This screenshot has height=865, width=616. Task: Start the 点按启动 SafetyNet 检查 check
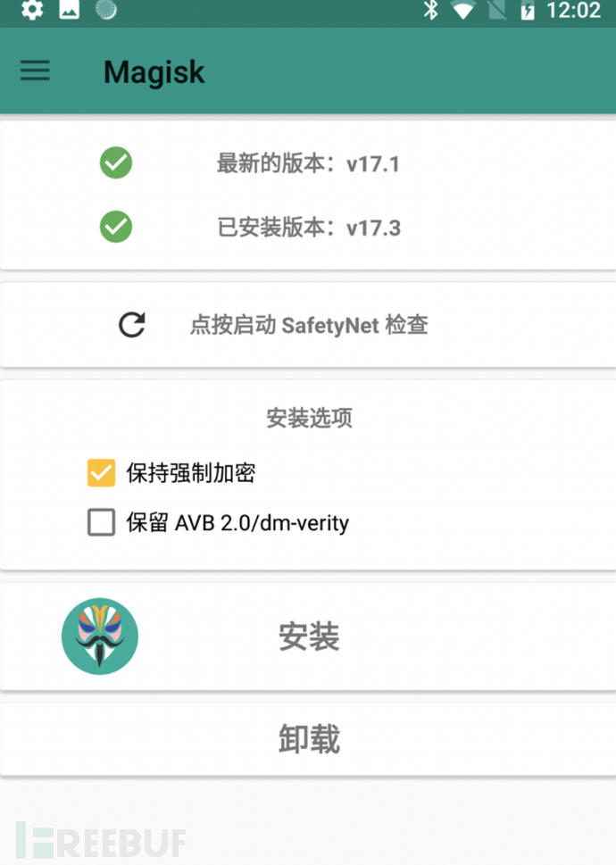point(308,325)
